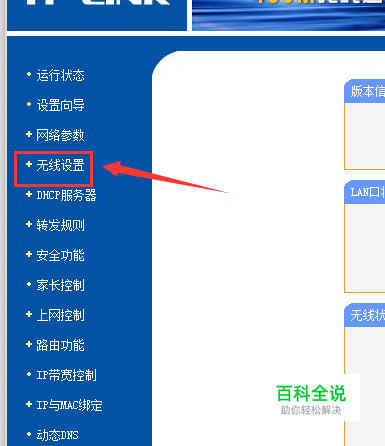Open IP带宽控制 page
385x446 pixels.
(x=66, y=375)
